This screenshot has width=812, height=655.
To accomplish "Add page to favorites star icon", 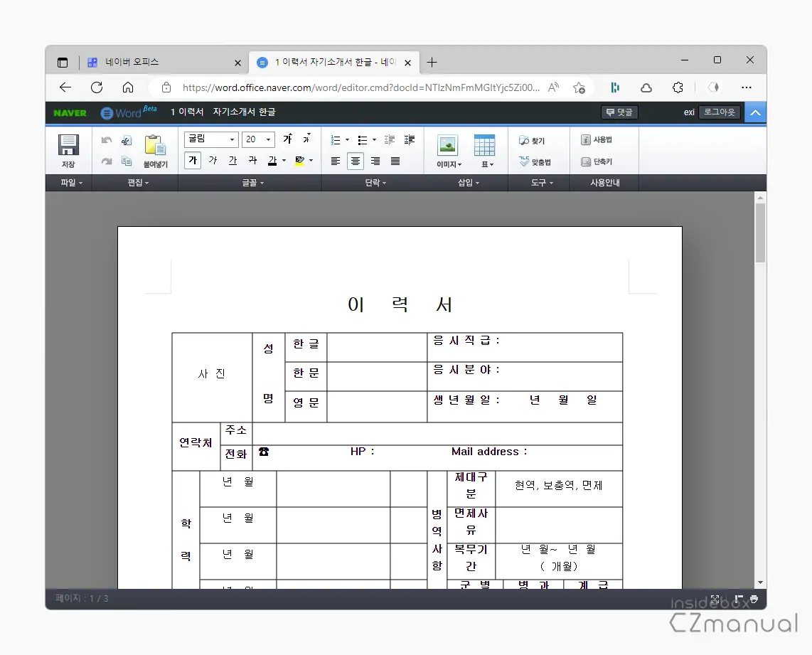I will [x=579, y=87].
